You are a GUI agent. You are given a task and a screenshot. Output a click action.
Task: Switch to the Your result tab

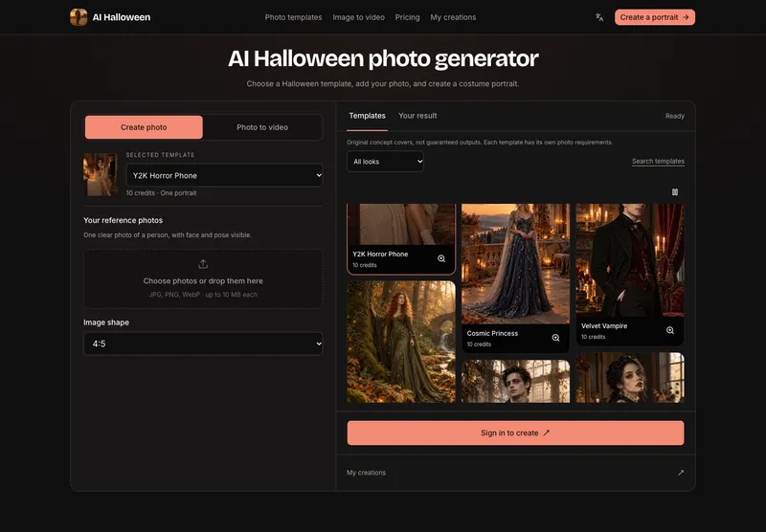417,116
